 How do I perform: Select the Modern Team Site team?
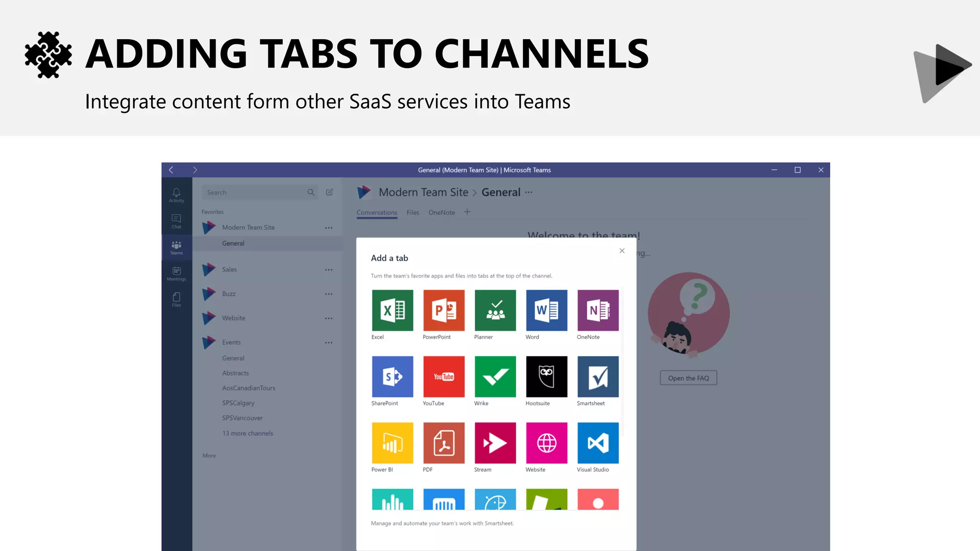point(248,228)
